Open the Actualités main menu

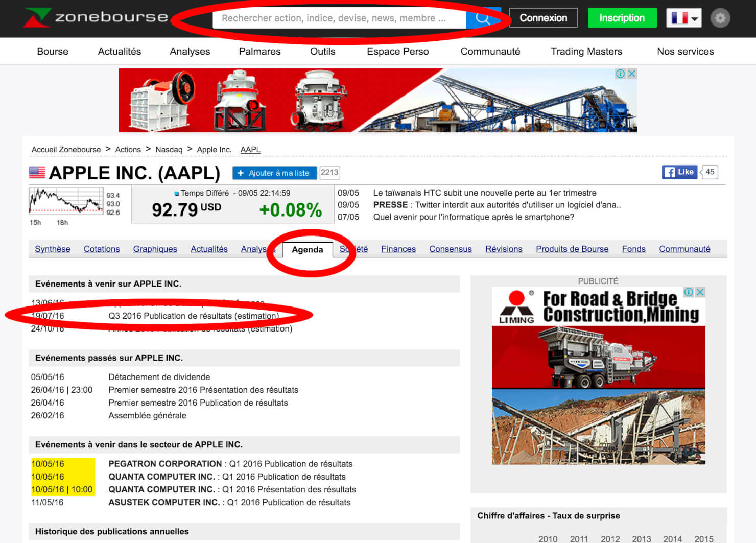coord(120,51)
